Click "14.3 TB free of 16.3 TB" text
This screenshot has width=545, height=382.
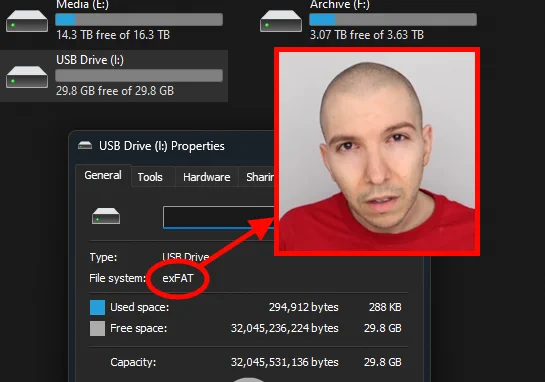pyautogui.click(x=113, y=35)
